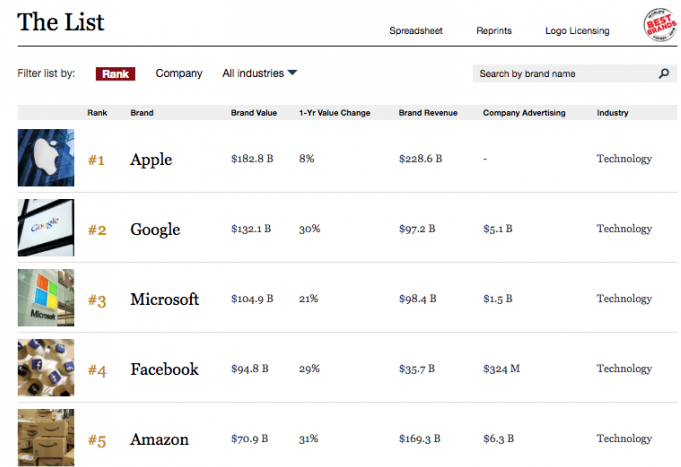Open the Amazon boxes thumbnail

point(45,438)
